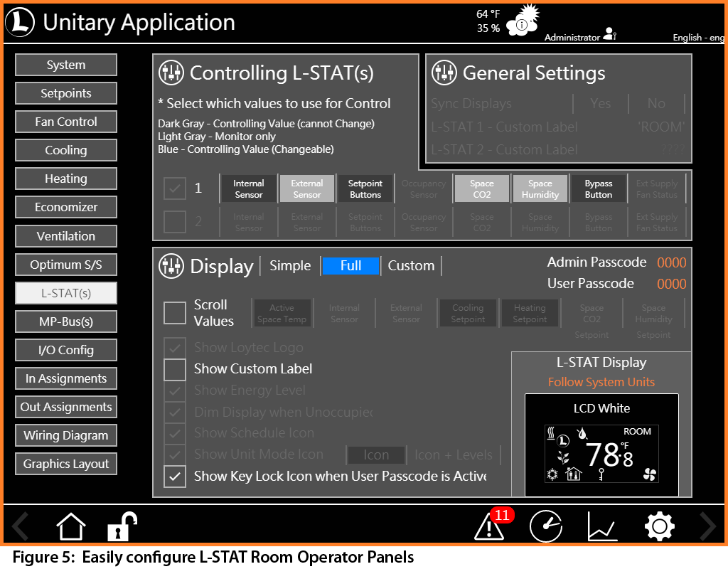This screenshot has width=728, height=569.
Task: Open alarms warning triangle with 11 badge
Action: click(493, 525)
